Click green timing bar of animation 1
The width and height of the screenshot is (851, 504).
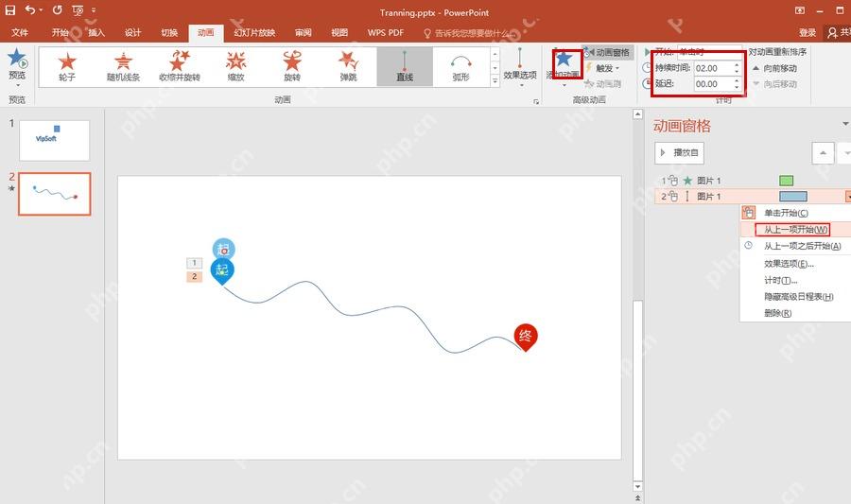(786, 181)
